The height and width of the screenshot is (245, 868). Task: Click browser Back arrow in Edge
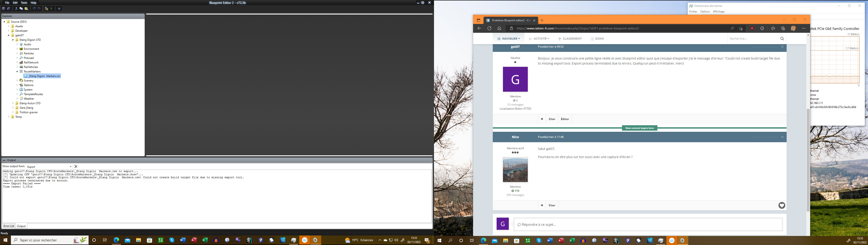(x=479, y=28)
